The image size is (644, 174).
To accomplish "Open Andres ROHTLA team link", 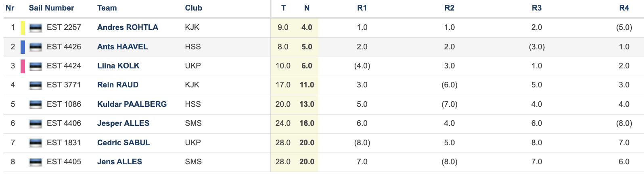I will pyautogui.click(x=128, y=28).
